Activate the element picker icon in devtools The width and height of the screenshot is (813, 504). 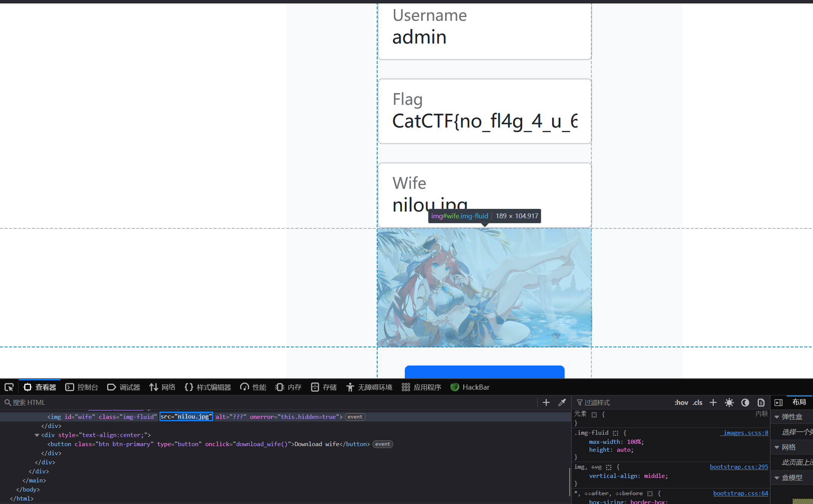pyautogui.click(x=9, y=387)
